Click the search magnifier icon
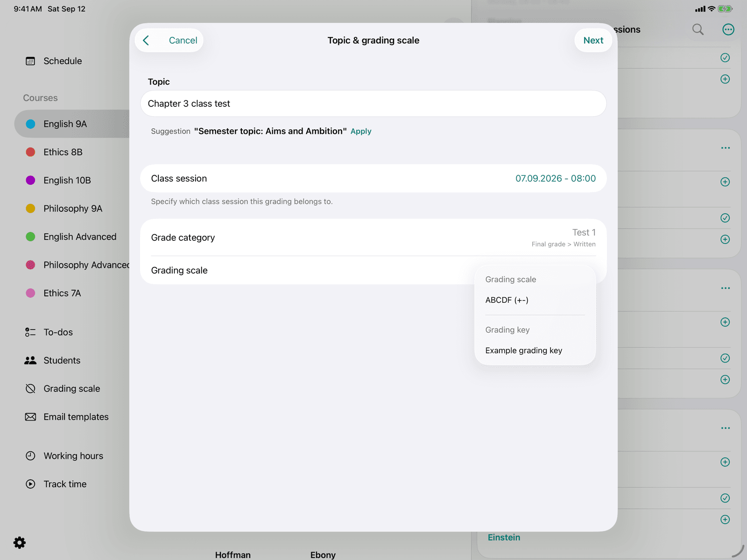747x560 pixels. click(x=698, y=30)
